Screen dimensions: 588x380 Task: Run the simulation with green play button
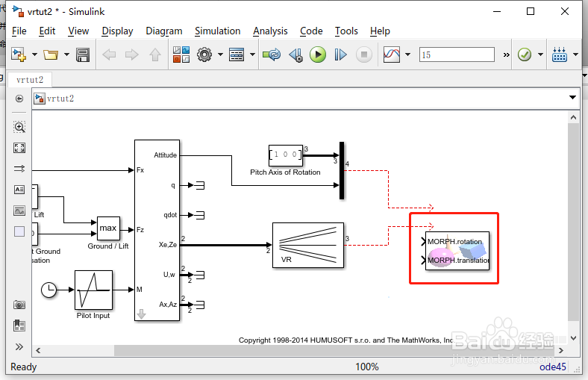pyautogui.click(x=318, y=54)
